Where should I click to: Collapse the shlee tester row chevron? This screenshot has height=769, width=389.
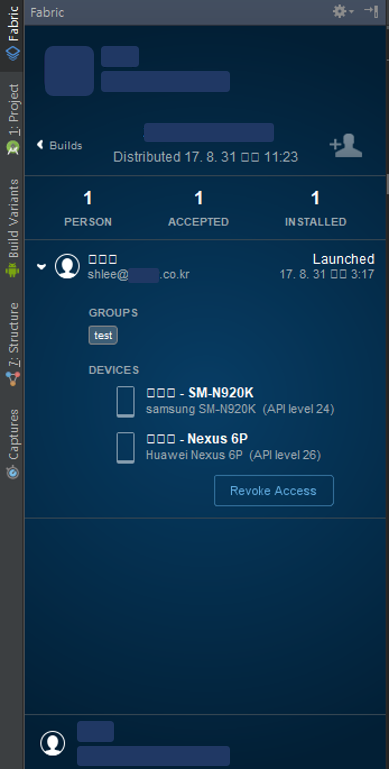[x=42, y=266]
